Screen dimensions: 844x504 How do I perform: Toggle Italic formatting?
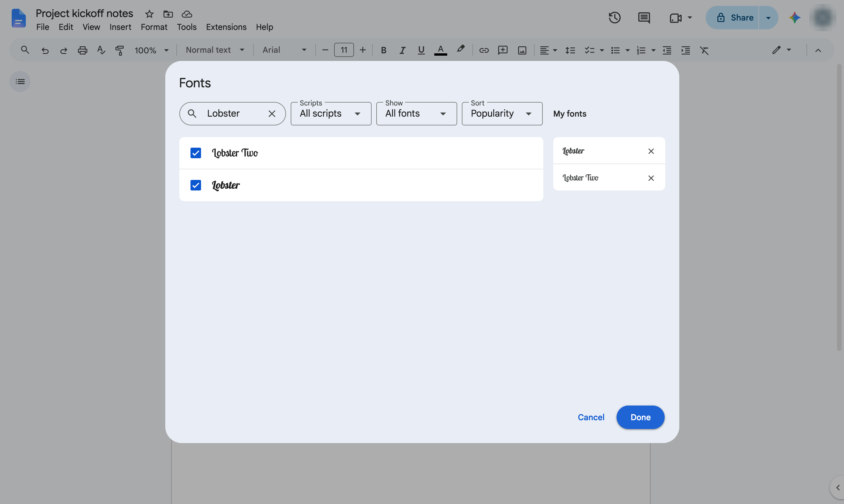(x=402, y=50)
